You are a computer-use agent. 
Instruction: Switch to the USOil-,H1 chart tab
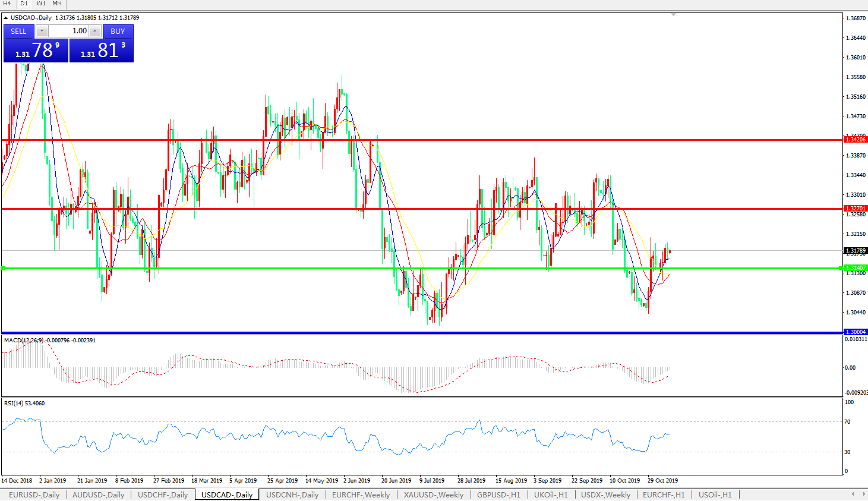click(715, 494)
